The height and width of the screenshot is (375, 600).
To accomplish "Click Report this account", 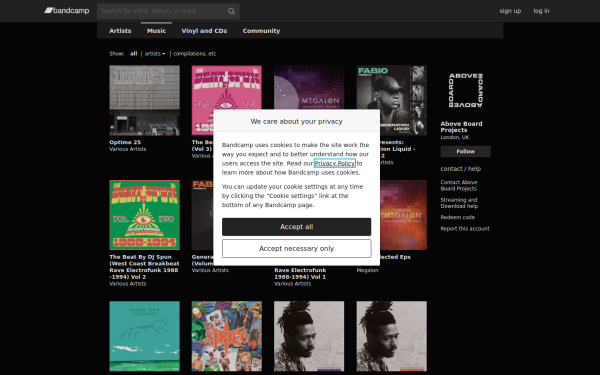I will coord(465,229).
